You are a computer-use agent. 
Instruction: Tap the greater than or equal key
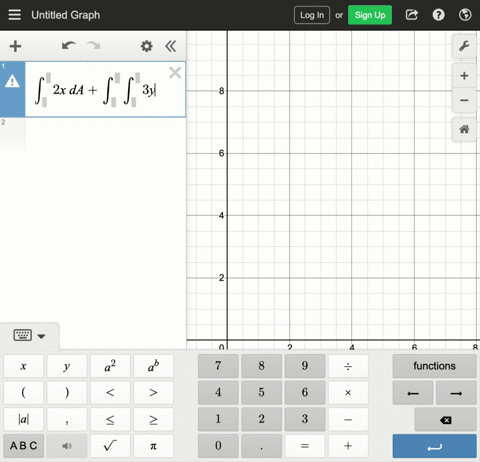coord(153,419)
